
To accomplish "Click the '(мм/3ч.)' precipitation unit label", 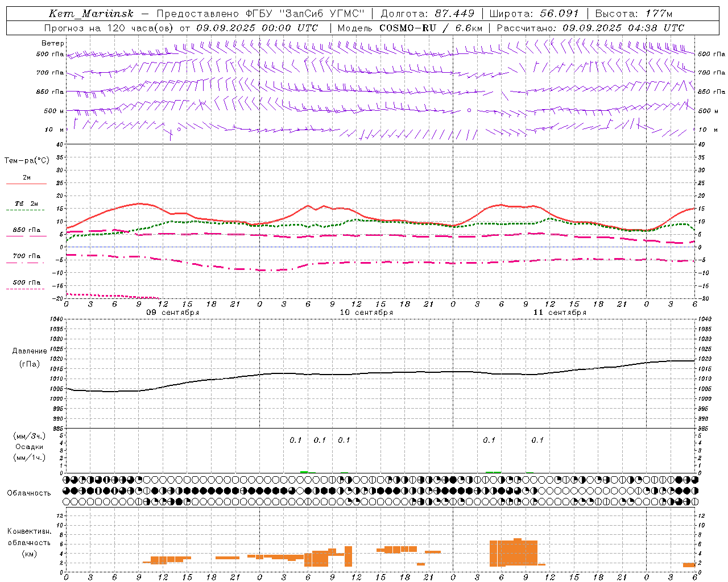I will (x=30, y=436).
